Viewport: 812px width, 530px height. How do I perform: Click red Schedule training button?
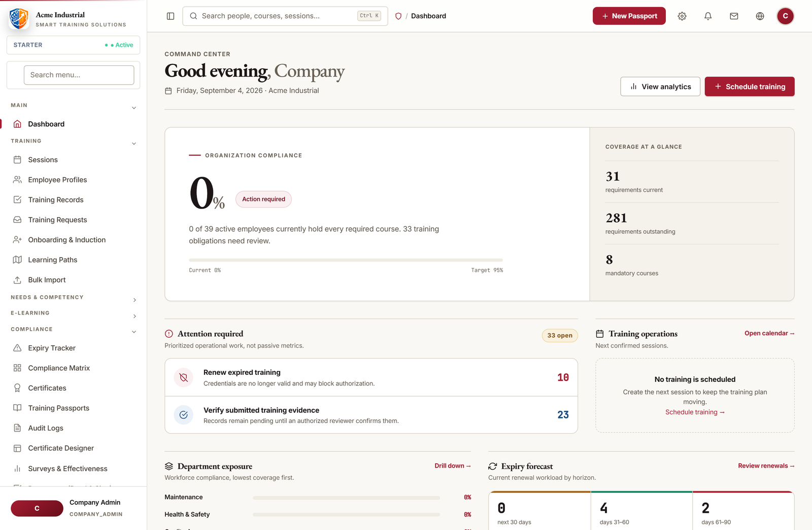(x=750, y=87)
